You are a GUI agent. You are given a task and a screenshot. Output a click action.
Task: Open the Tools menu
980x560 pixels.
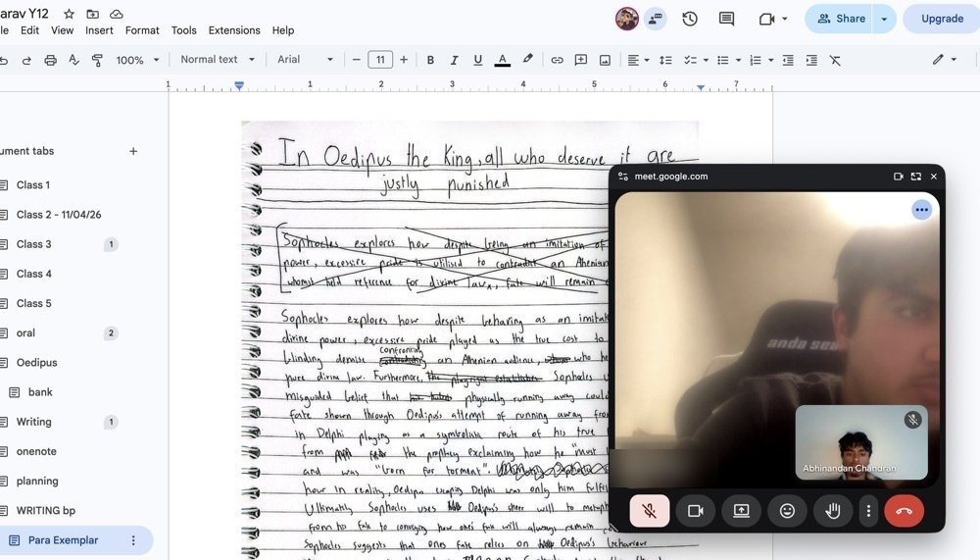[x=184, y=30]
